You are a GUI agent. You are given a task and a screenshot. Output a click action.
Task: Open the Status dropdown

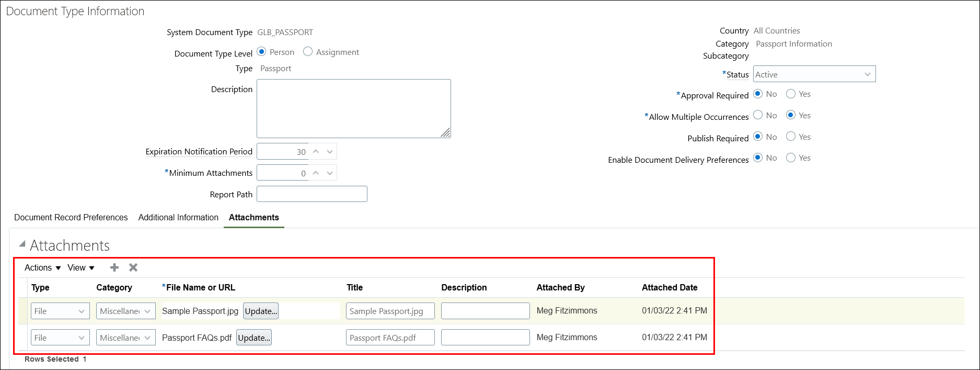coord(814,74)
